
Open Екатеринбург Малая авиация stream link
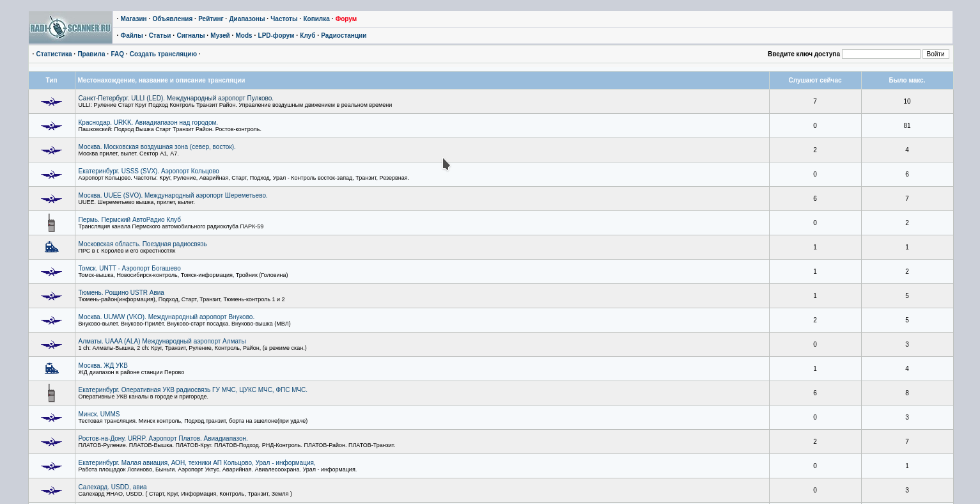point(197,462)
